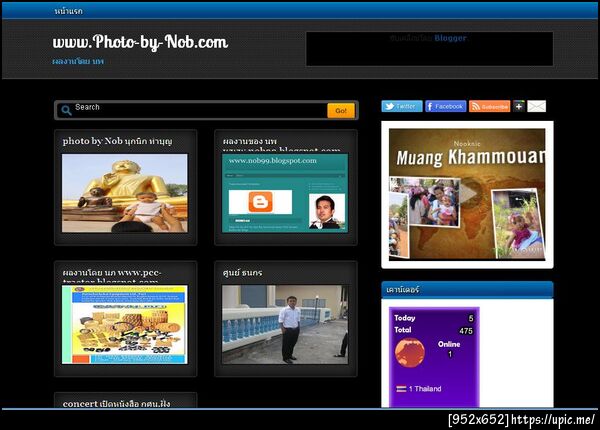600x430 pixels.
Task: Click the www.Photo-by-Nob.com site title
Action: click(x=140, y=42)
